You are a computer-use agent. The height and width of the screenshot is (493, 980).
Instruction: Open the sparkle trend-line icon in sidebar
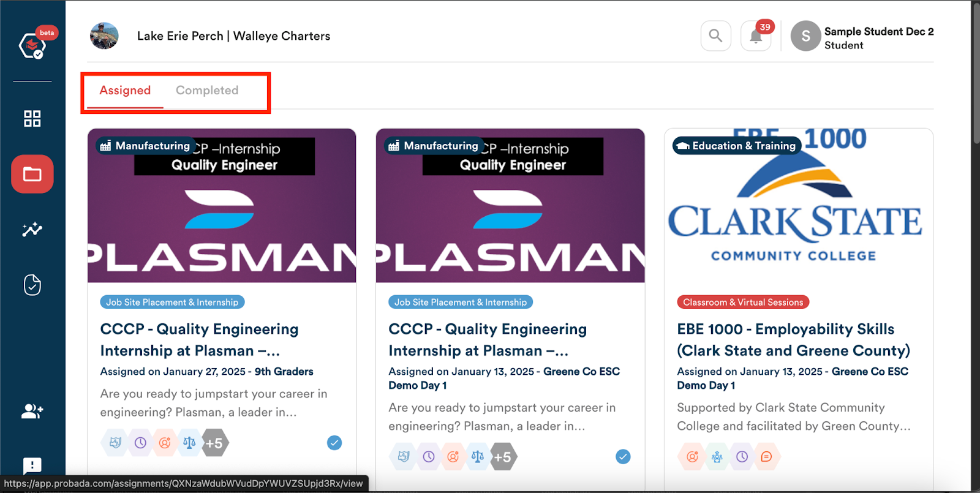pyautogui.click(x=32, y=229)
